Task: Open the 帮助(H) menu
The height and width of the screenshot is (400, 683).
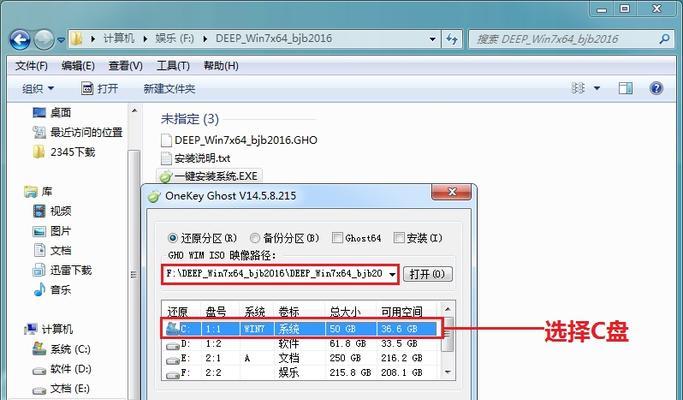Action: (221, 66)
